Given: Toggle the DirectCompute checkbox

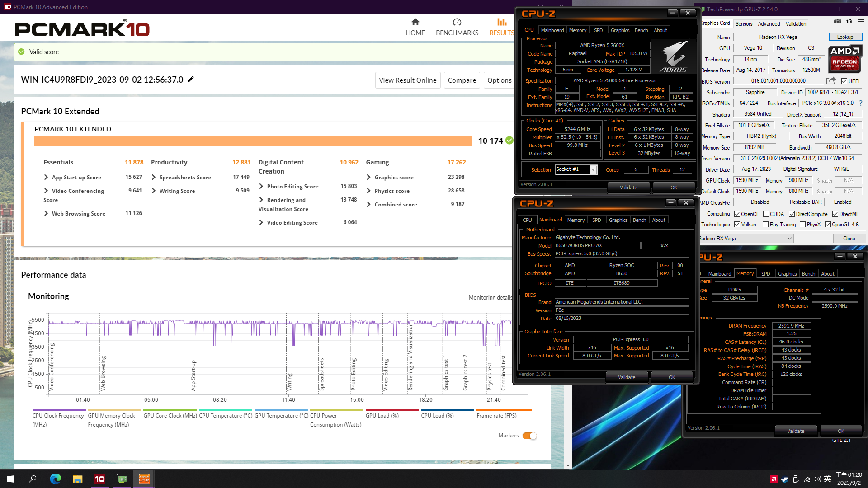Looking at the screenshot, I should 792,214.
